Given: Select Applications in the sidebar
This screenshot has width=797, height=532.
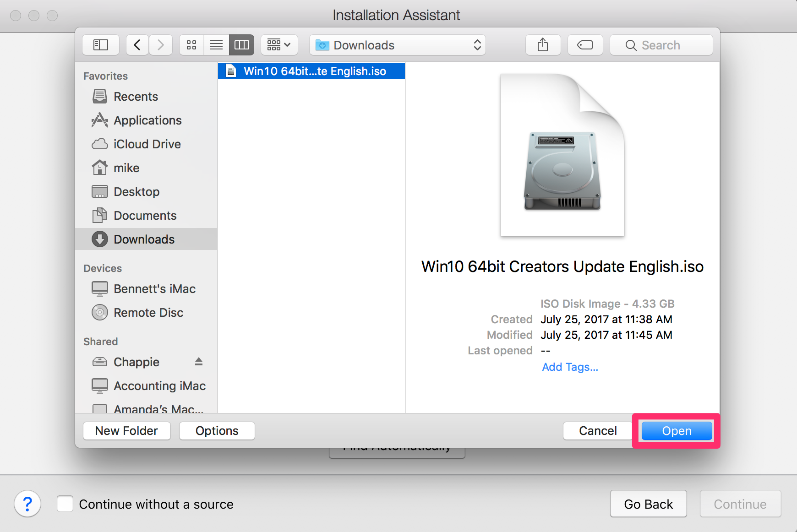Looking at the screenshot, I should tap(146, 120).
